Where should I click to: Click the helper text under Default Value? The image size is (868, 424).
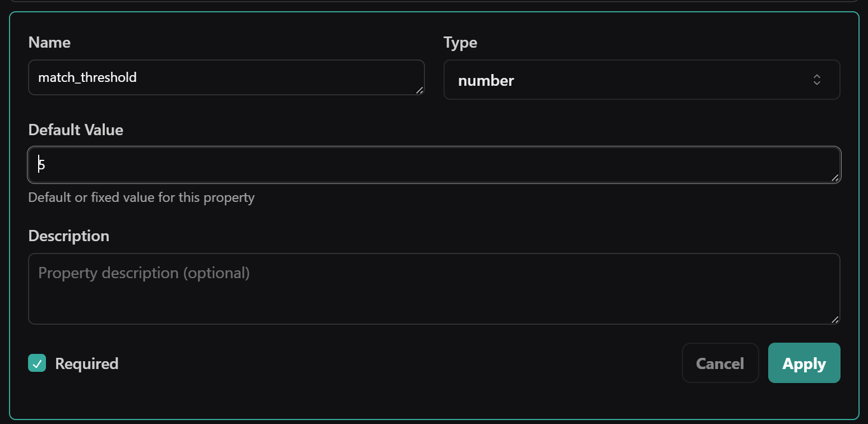pos(141,197)
